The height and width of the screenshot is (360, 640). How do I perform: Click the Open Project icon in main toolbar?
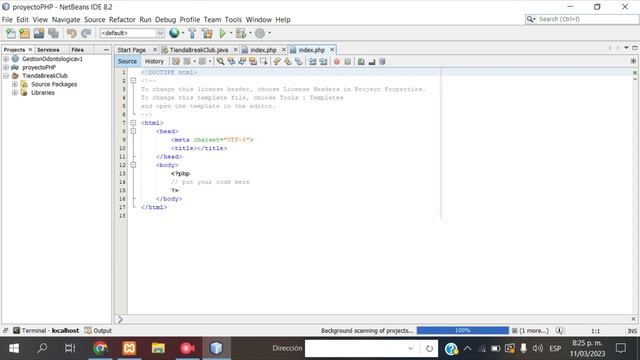39,33
